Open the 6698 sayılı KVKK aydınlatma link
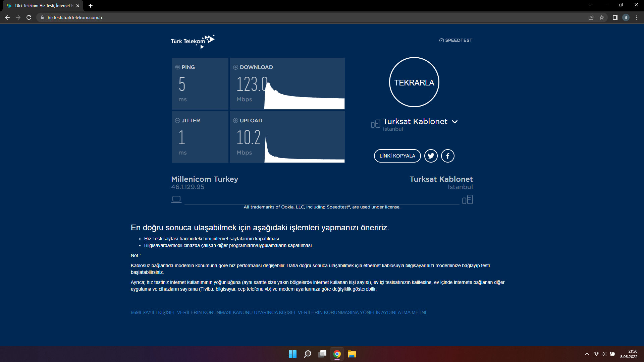 coord(278,312)
